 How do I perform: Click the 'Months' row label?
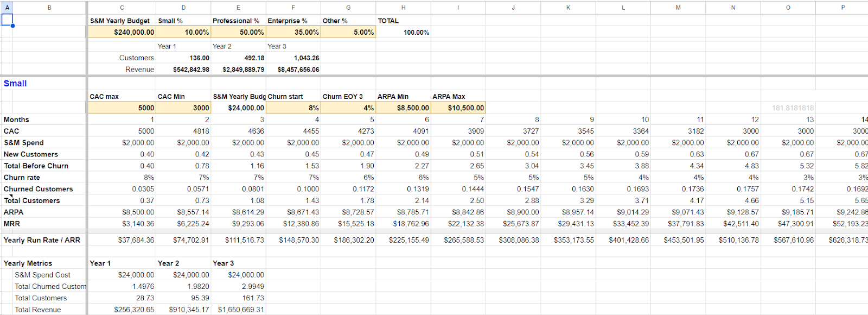pos(16,119)
